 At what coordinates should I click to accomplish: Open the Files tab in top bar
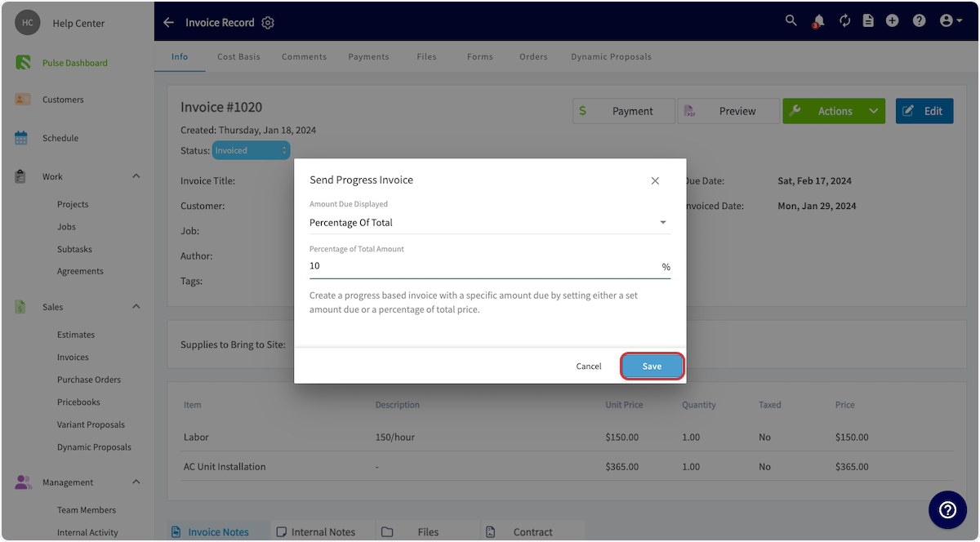pyautogui.click(x=426, y=57)
